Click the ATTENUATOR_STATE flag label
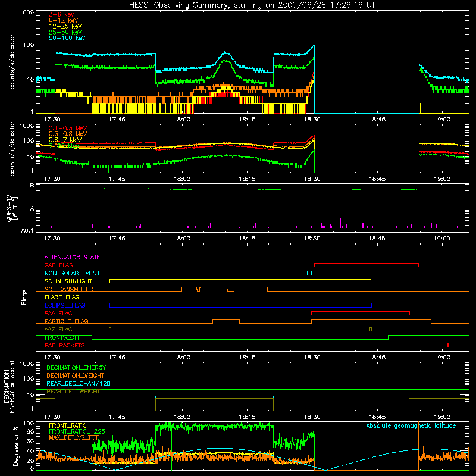 point(72,257)
